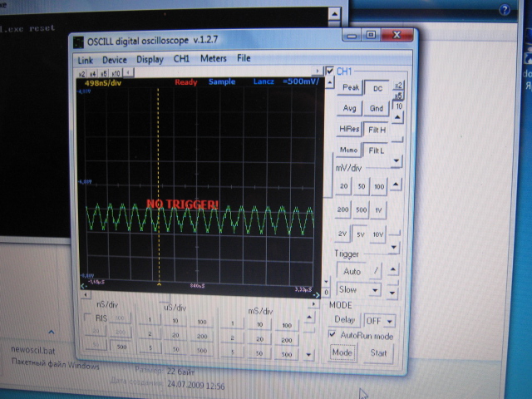This screenshot has height=399, width=532.
Task: Click the 0 offset reset button
Action: (326, 292)
